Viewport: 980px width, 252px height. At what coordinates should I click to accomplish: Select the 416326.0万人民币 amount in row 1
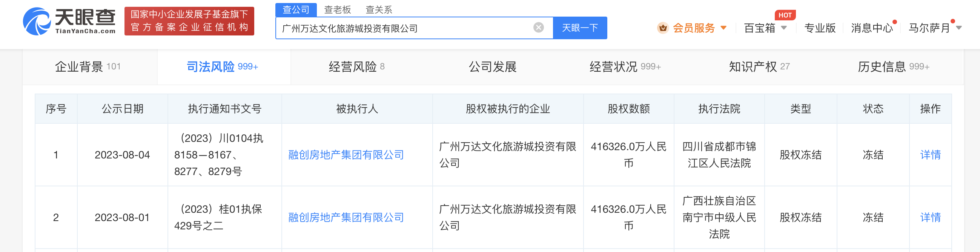pos(628,155)
